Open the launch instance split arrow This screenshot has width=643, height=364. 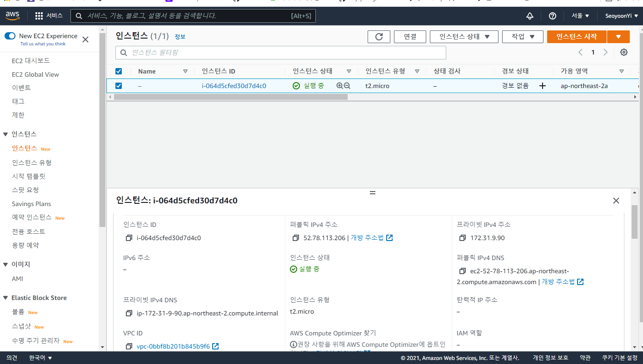point(618,37)
